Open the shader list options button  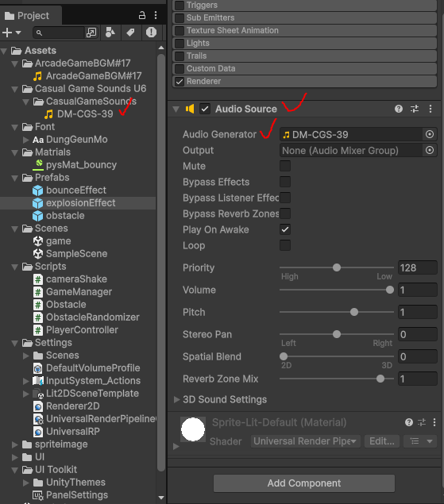(x=420, y=441)
